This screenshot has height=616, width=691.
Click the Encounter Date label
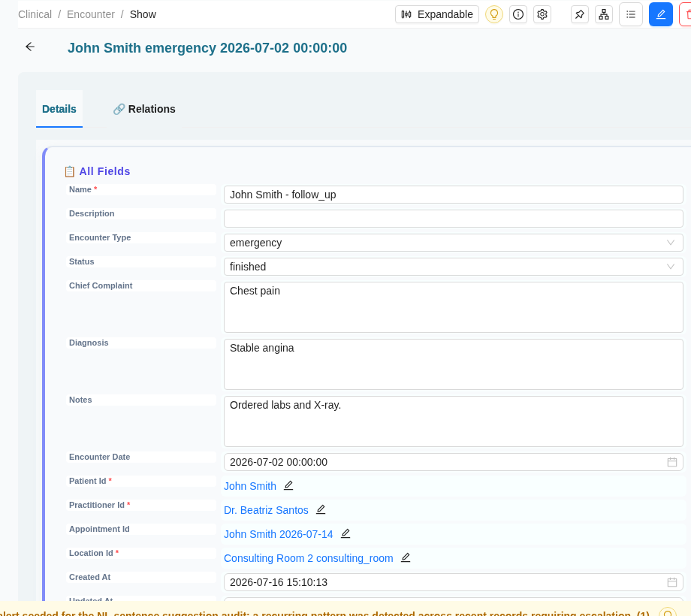pos(100,457)
